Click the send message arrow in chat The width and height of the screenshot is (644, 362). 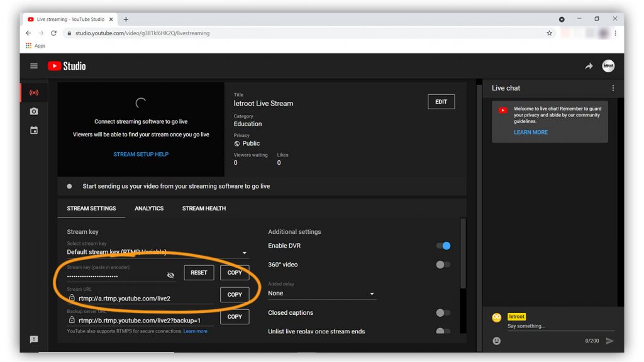tap(610, 341)
